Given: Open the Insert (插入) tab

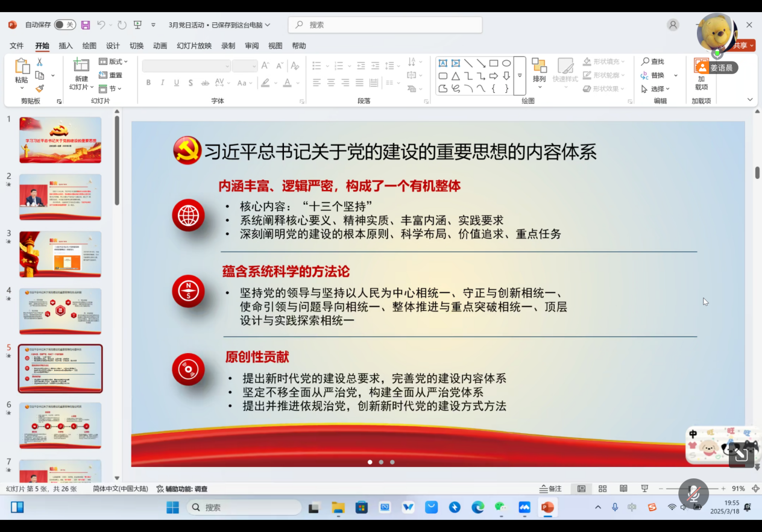Looking at the screenshot, I should pyautogui.click(x=66, y=46).
